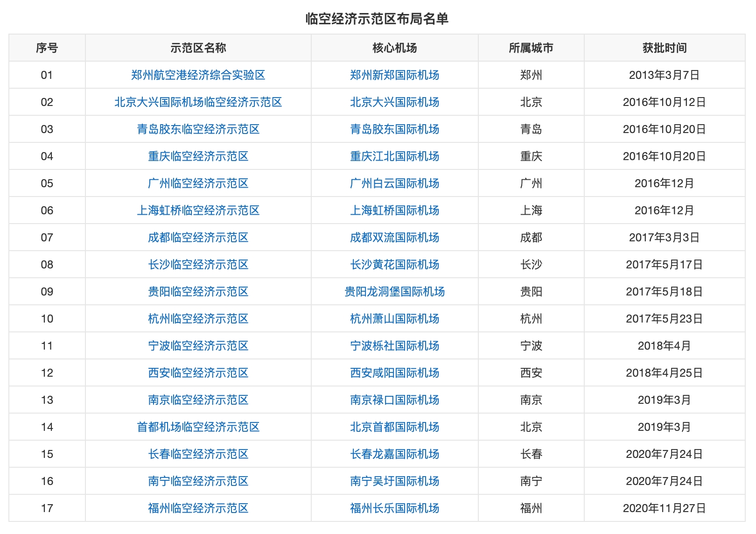Click 长春龙嘉国际机场 link

coord(395,454)
